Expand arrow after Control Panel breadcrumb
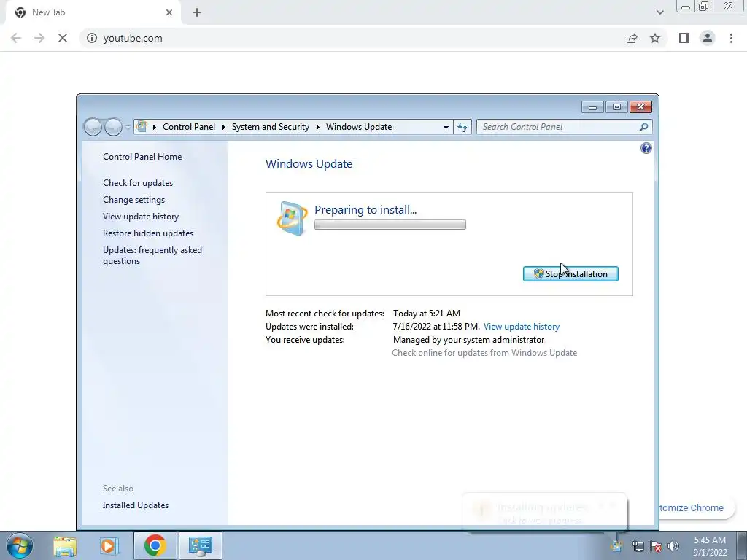This screenshot has width=747, height=560. pos(223,127)
